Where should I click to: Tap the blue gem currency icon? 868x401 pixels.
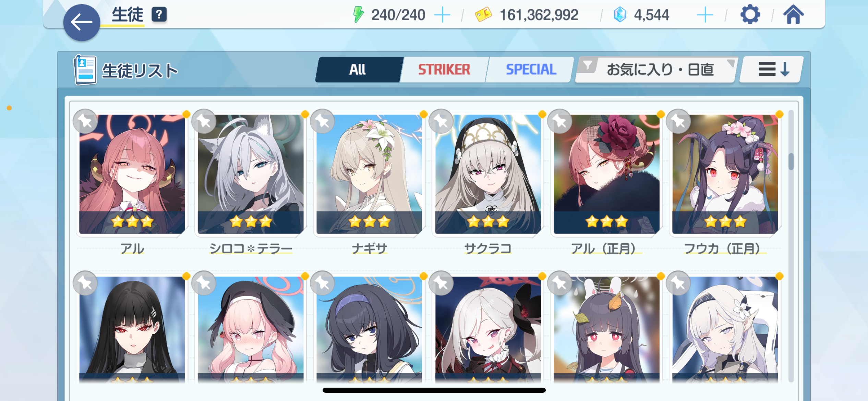point(620,15)
